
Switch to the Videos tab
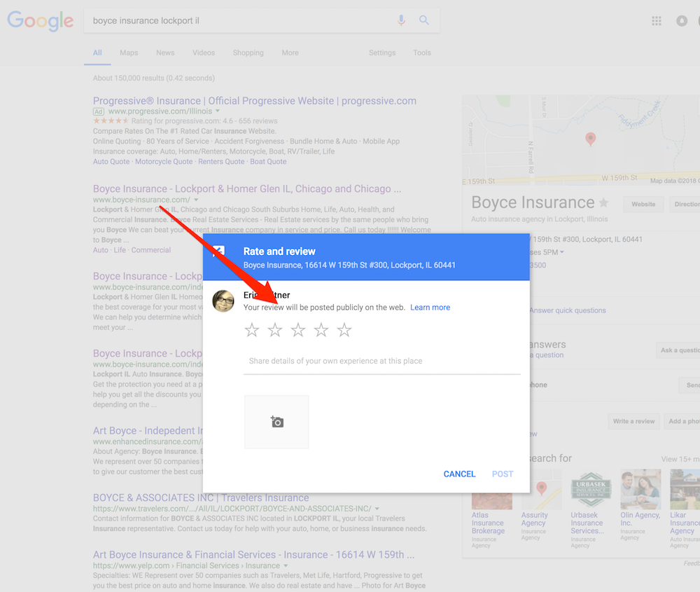pyautogui.click(x=204, y=53)
